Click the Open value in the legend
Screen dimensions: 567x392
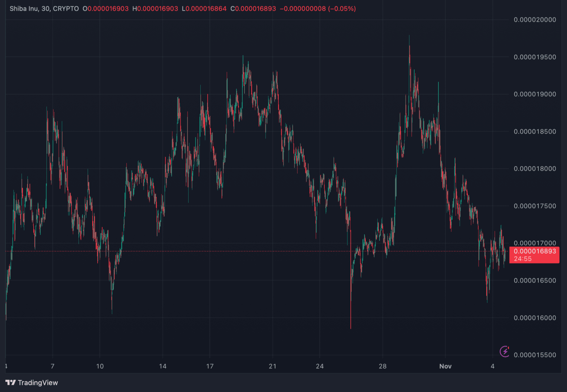108,9
